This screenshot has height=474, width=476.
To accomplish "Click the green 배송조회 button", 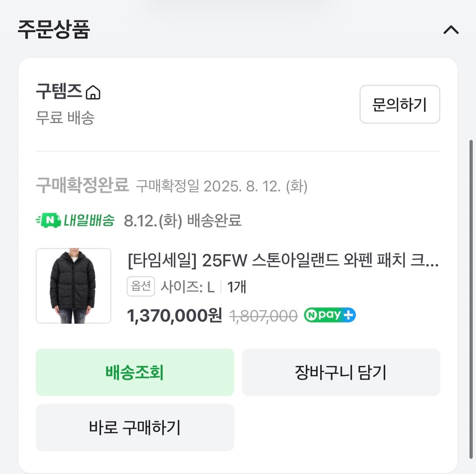I will (135, 372).
